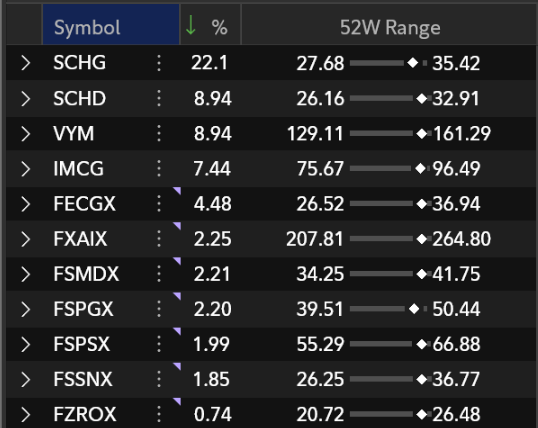Click the 0.74 percent value
Screen dimensions: 538x428
pos(212,415)
